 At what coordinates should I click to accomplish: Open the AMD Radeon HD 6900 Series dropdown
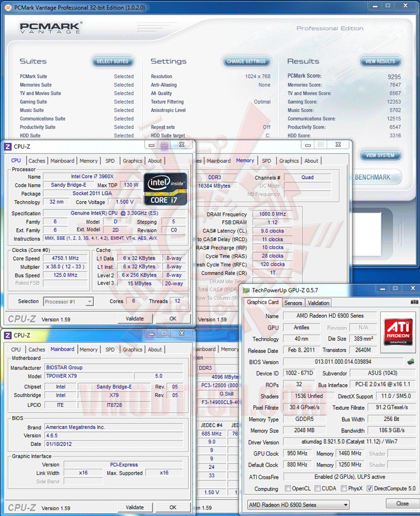299,504
